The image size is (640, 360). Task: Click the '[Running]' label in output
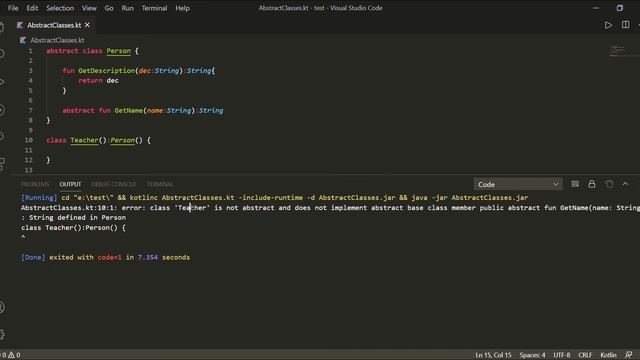tap(39, 198)
